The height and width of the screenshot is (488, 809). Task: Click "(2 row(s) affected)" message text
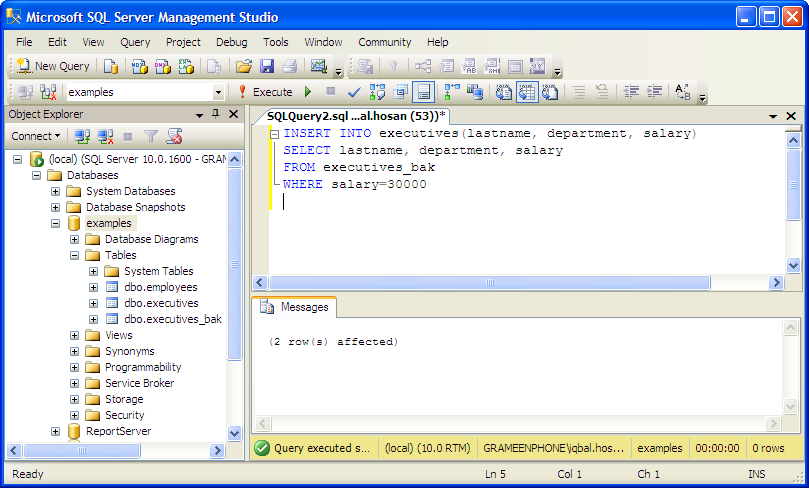pyautogui.click(x=333, y=342)
